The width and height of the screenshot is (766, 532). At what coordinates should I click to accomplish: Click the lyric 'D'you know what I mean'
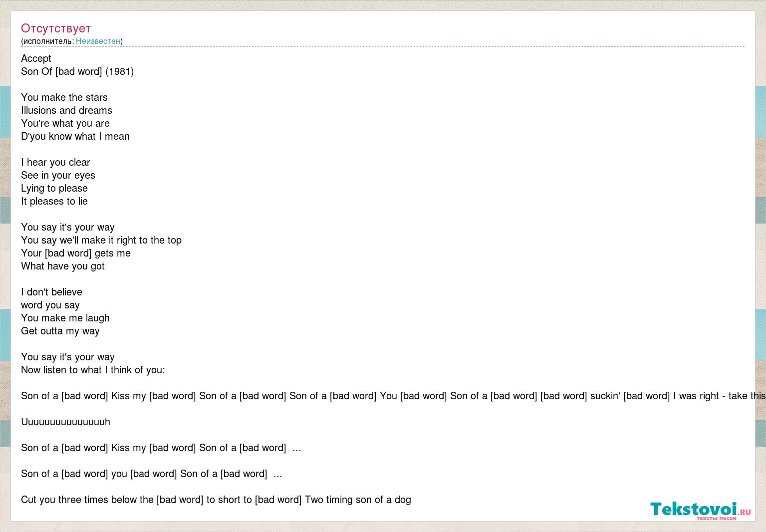pyautogui.click(x=75, y=136)
